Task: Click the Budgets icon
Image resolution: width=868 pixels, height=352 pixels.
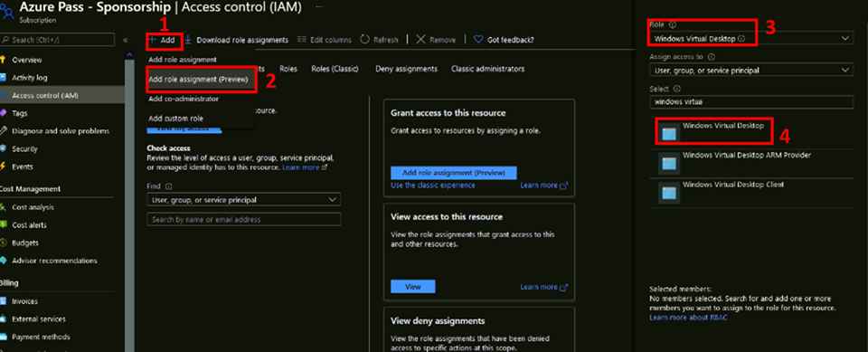Action: click(x=3, y=243)
